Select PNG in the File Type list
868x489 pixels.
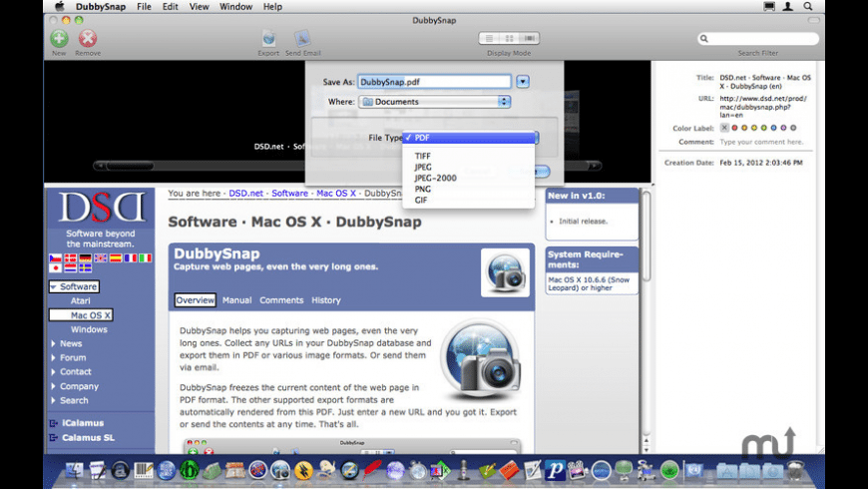pyautogui.click(x=422, y=189)
